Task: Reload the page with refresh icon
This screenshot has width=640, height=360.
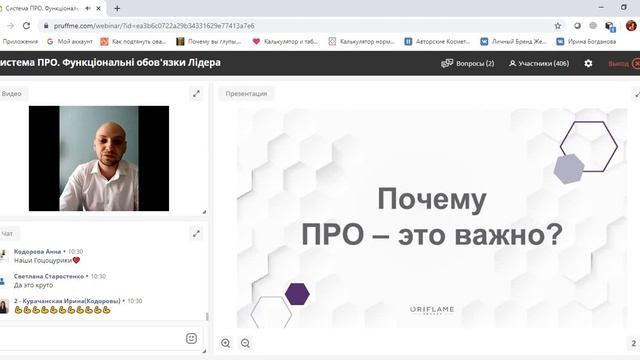Action: click(x=27, y=26)
